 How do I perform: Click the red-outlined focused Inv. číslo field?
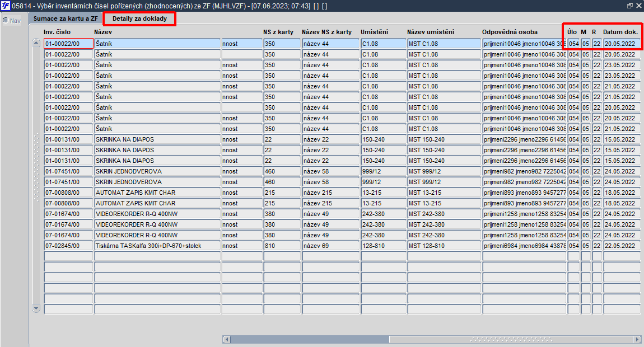click(x=68, y=44)
